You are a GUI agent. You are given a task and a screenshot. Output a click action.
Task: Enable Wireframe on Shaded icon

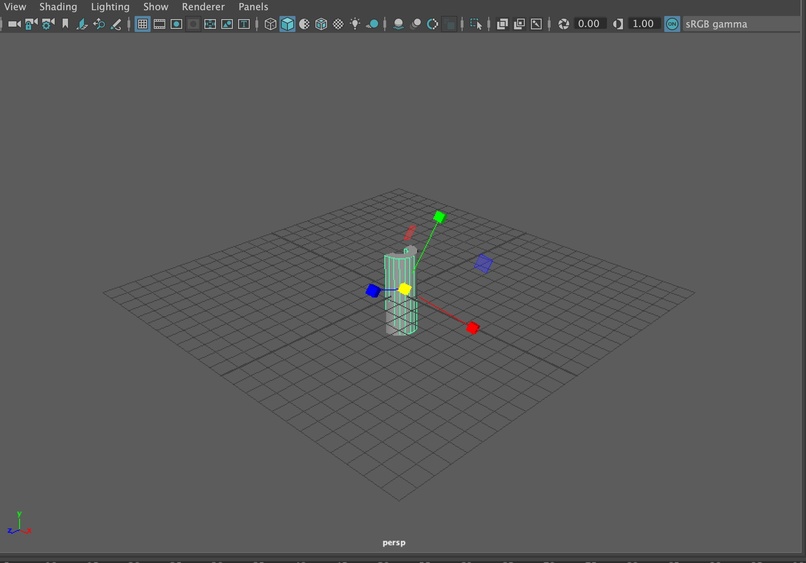(321, 24)
